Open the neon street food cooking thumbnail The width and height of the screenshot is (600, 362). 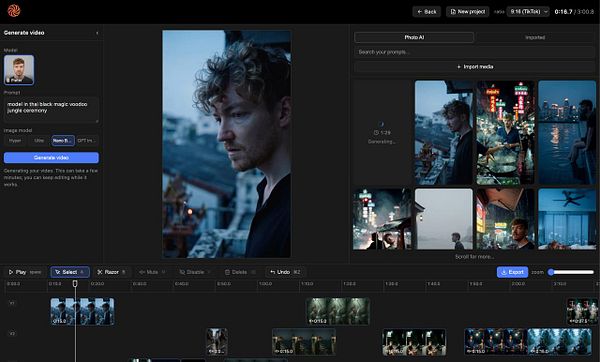[x=505, y=132]
